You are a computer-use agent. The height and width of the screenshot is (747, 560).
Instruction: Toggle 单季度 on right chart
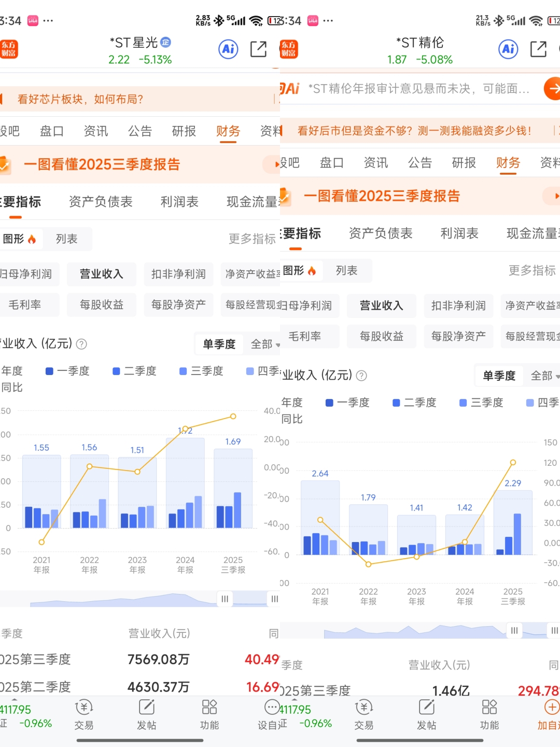click(499, 376)
